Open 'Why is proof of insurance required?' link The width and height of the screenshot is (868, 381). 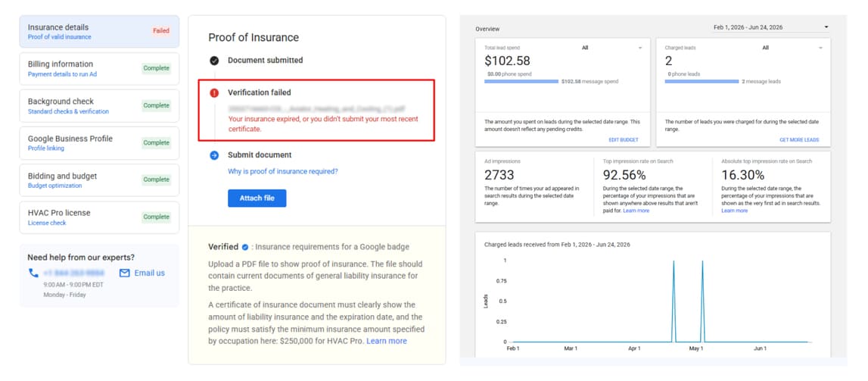(x=283, y=172)
